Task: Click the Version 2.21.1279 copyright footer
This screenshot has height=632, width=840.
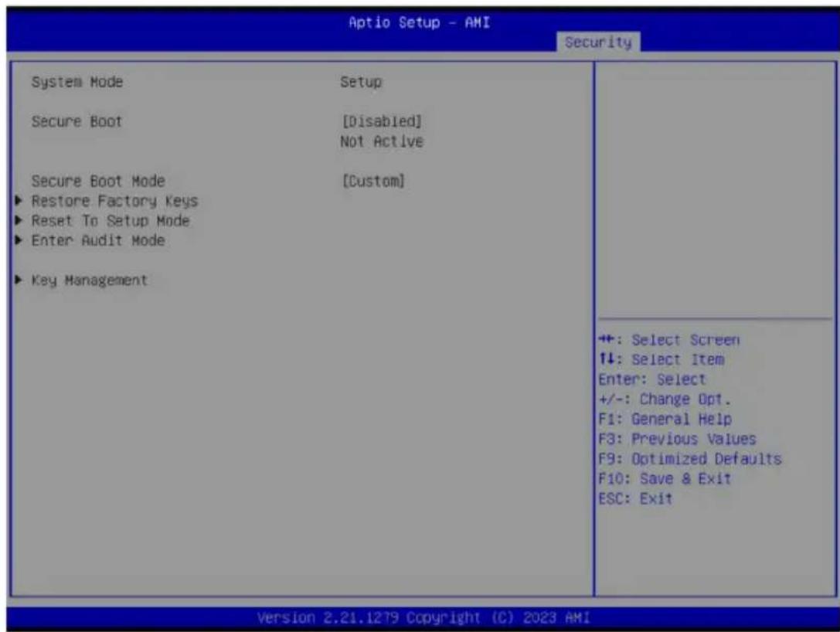Action: [423, 617]
